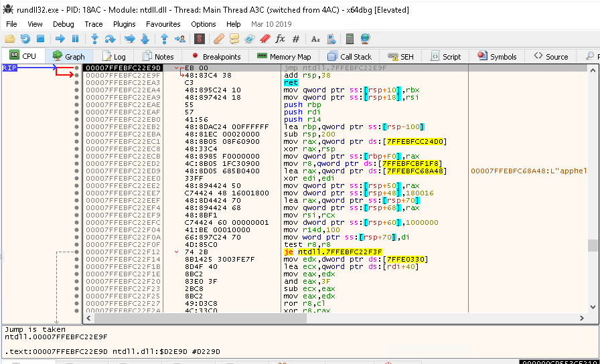Switch to the Script tab

tap(446, 57)
